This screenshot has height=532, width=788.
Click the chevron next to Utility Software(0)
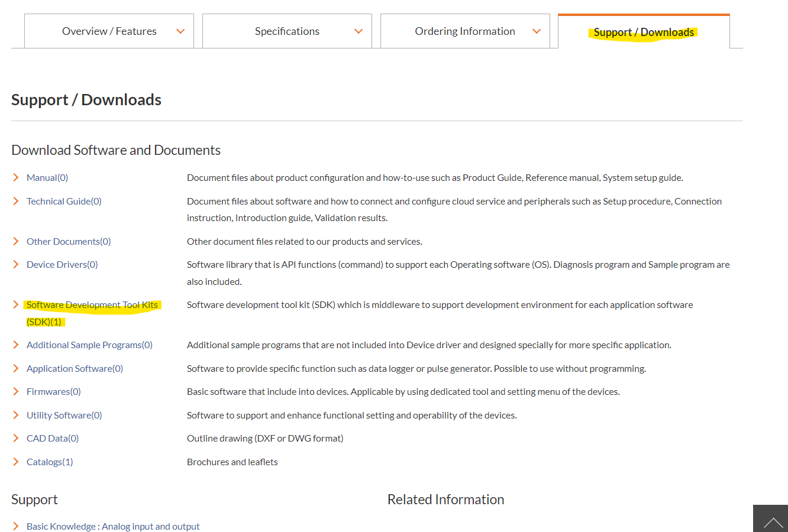pyautogui.click(x=16, y=415)
